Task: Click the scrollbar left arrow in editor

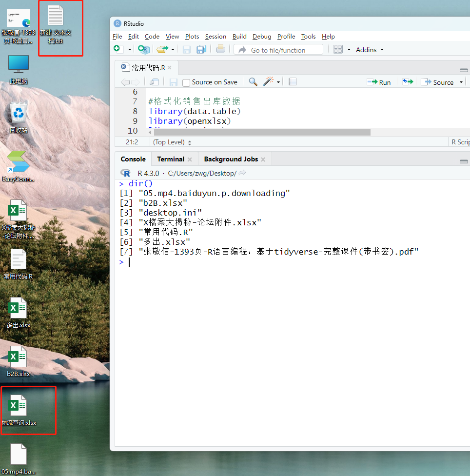Action: [x=150, y=132]
